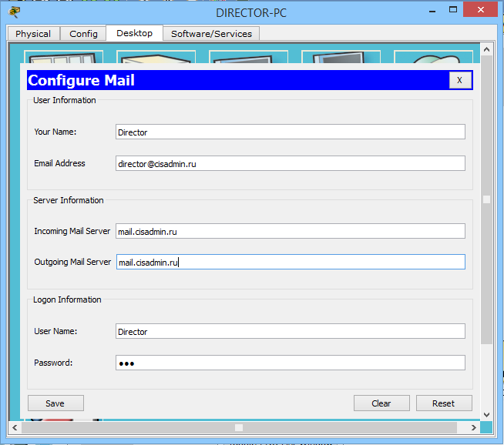Click the horizontal scrollbar left arrow
The image size is (504, 445).
point(15,427)
